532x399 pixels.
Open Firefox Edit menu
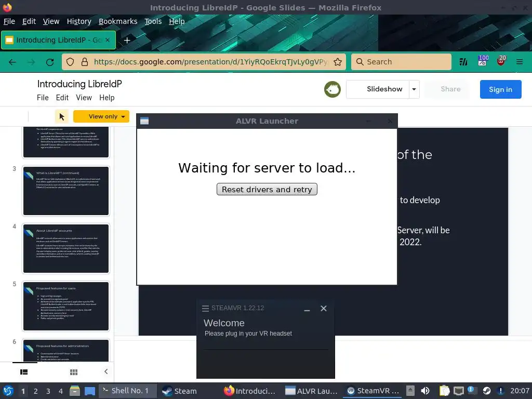pos(29,21)
